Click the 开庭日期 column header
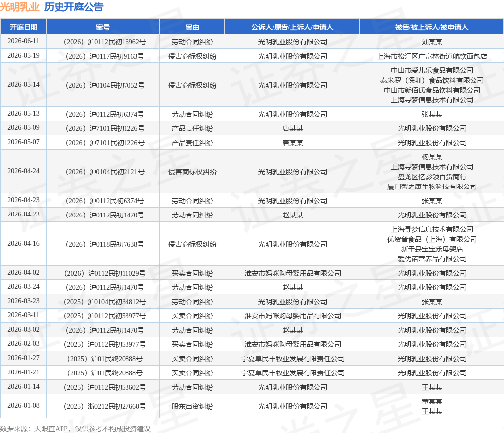The width and height of the screenshot is (504, 433). point(24,27)
